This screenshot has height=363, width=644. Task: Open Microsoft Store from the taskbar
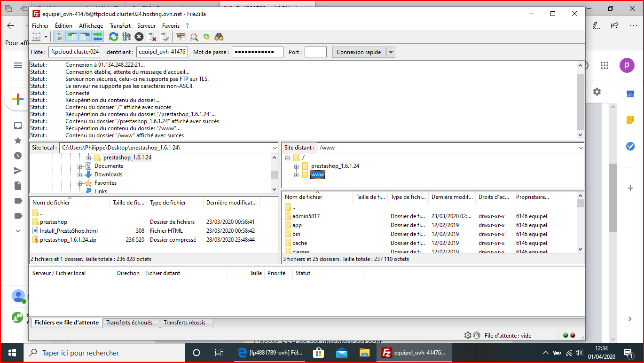coord(318,353)
